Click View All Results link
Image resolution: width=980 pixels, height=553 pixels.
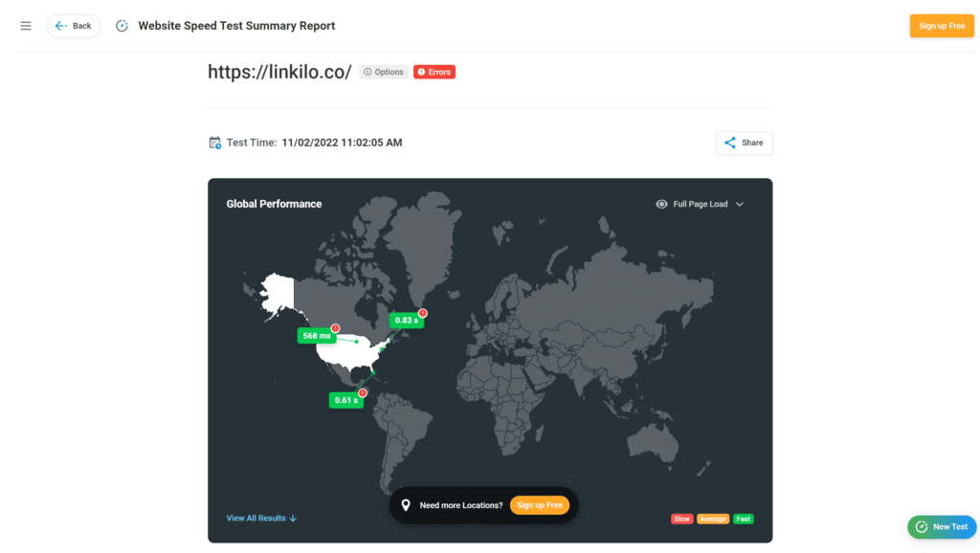(x=261, y=518)
